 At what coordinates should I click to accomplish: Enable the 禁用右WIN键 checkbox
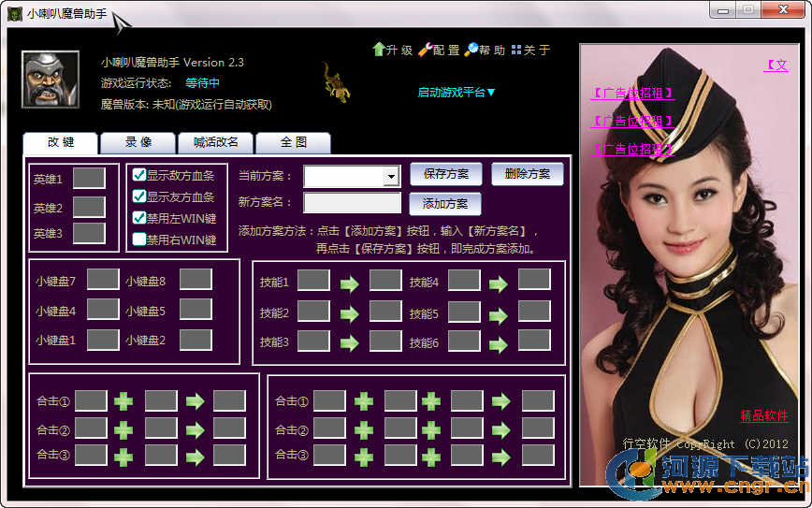(x=139, y=239)
